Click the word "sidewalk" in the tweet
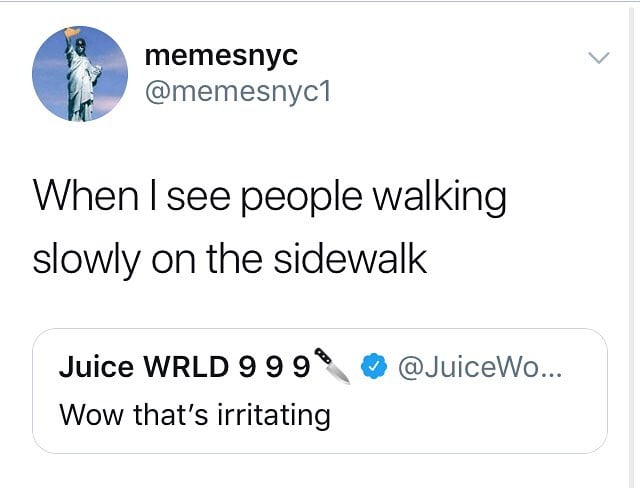This screenshot has width=640, height=488. 350,258
